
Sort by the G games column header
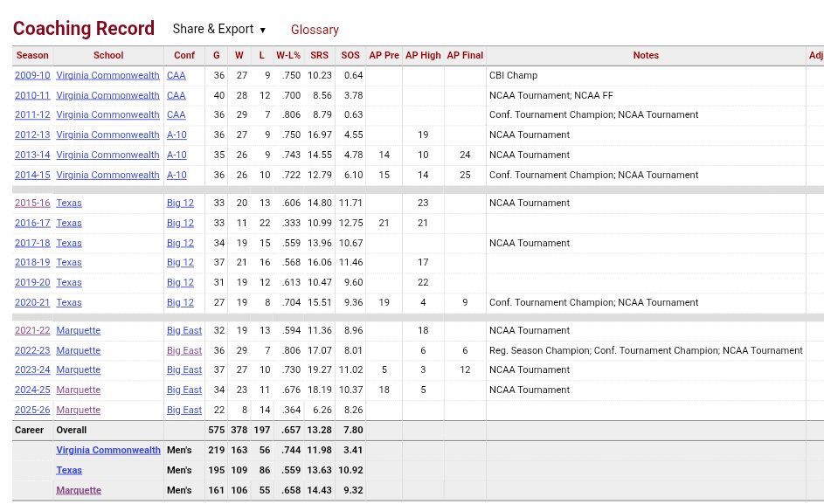[217, 55]
